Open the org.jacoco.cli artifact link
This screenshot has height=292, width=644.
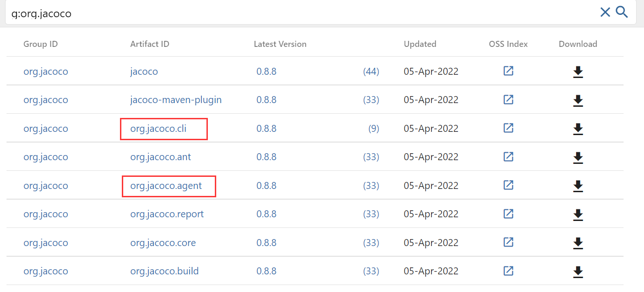(x=158, y=129)
